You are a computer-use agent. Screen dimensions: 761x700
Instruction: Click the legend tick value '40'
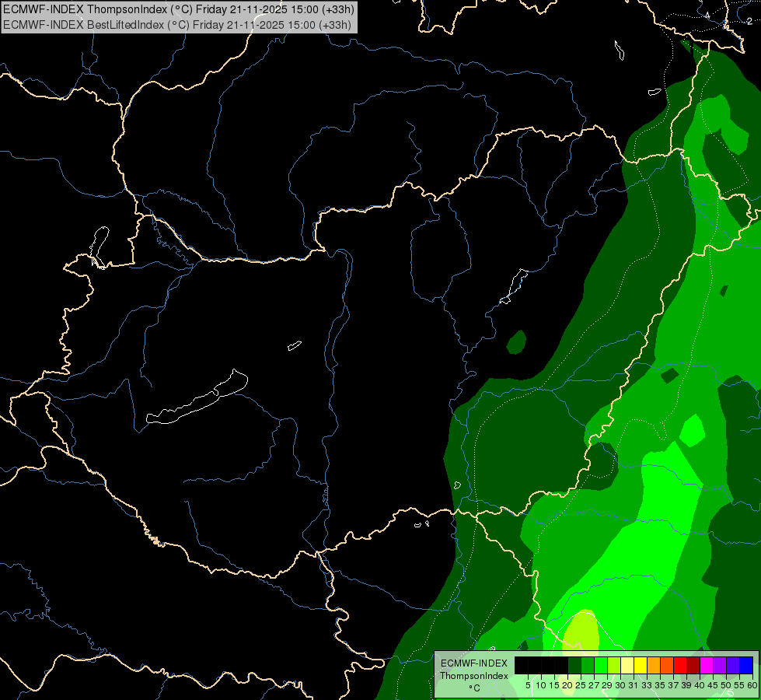[700, 685]
